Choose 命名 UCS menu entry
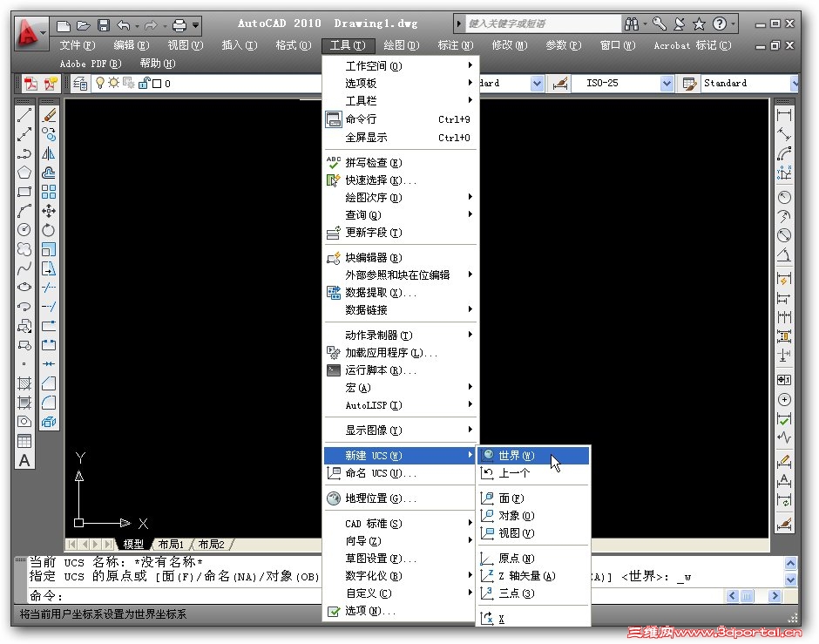The image size is (819, 644). pyautogui.click(x=401, y=473)
